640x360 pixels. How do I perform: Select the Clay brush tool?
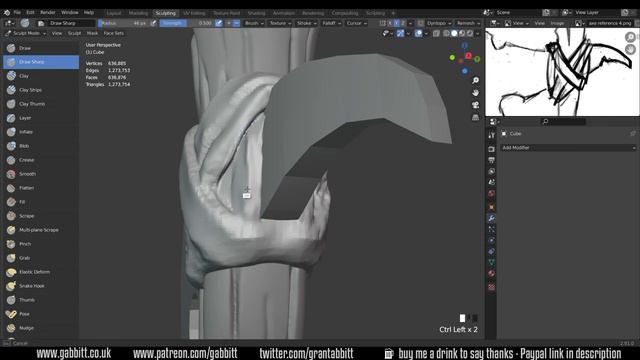pos(40,76)
